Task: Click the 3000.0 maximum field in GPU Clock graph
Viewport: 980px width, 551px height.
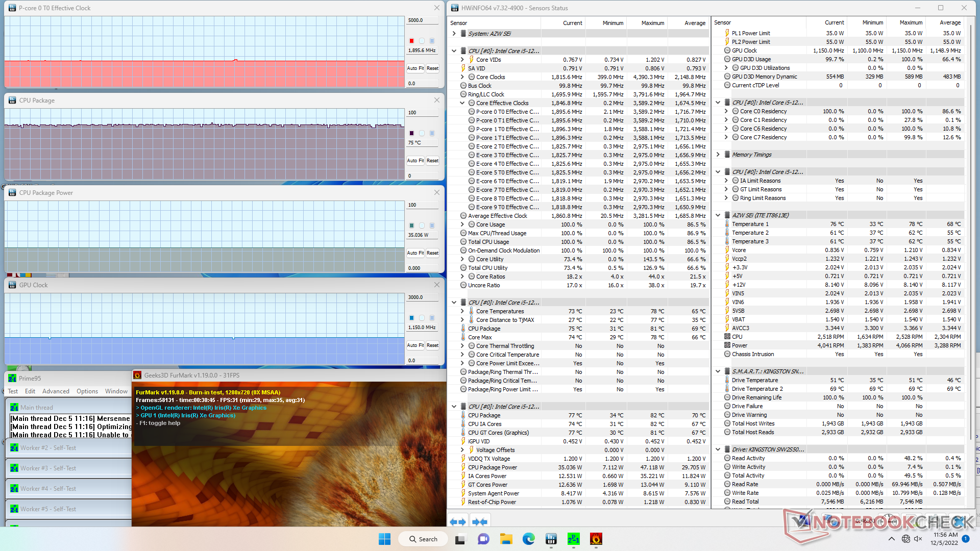Action: (423, 297)
